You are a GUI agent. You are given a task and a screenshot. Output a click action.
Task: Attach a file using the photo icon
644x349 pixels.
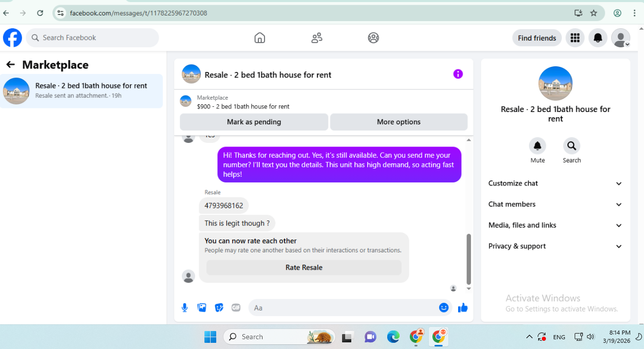click(x=202, y=308)
